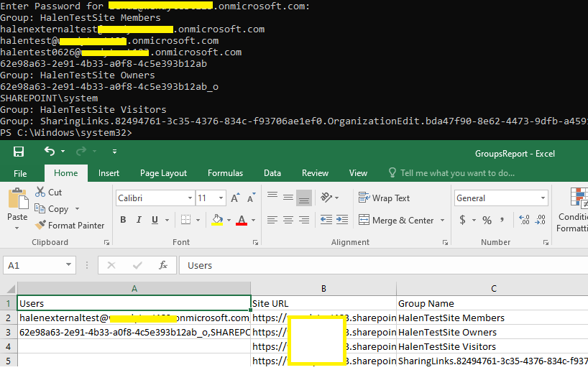Apply the red Font Color
The width and height of the screenshot is (588, 370).
click(242, 220)
